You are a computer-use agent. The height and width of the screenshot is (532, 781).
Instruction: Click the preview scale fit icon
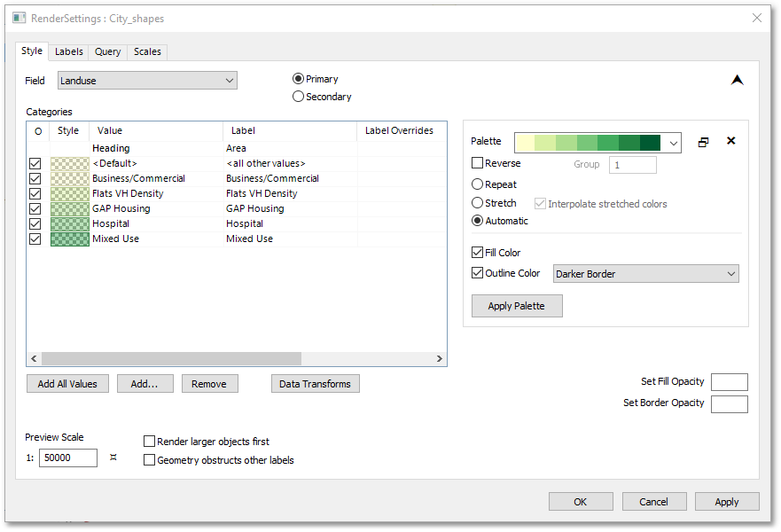click(x=113, y=458)
